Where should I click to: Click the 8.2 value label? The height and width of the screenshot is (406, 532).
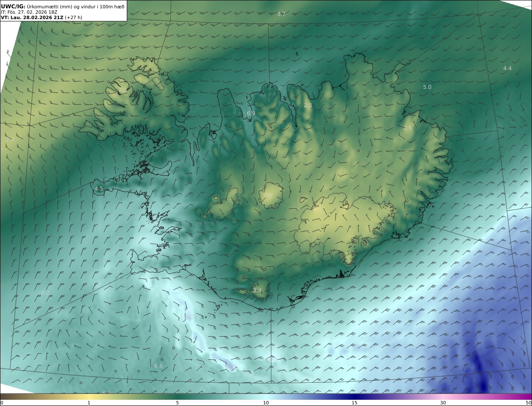point(45,293)
